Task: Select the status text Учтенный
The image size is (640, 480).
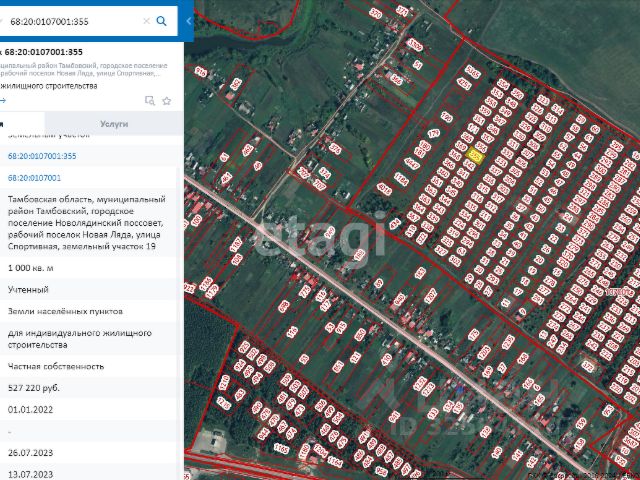Action: point(28,290)
